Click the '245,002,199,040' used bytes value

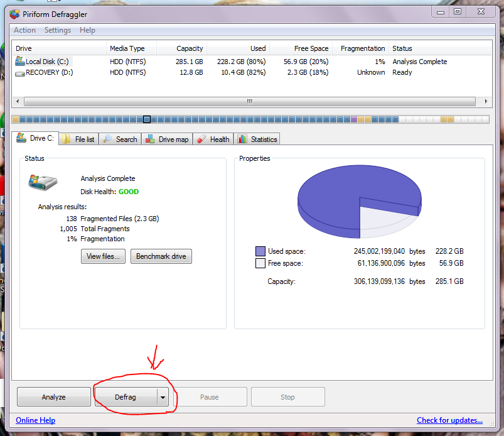(x=379, y=251)
